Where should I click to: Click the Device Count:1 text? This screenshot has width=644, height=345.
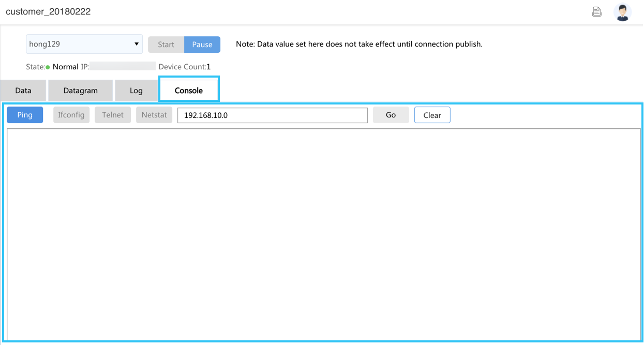(x=185, y=67)
